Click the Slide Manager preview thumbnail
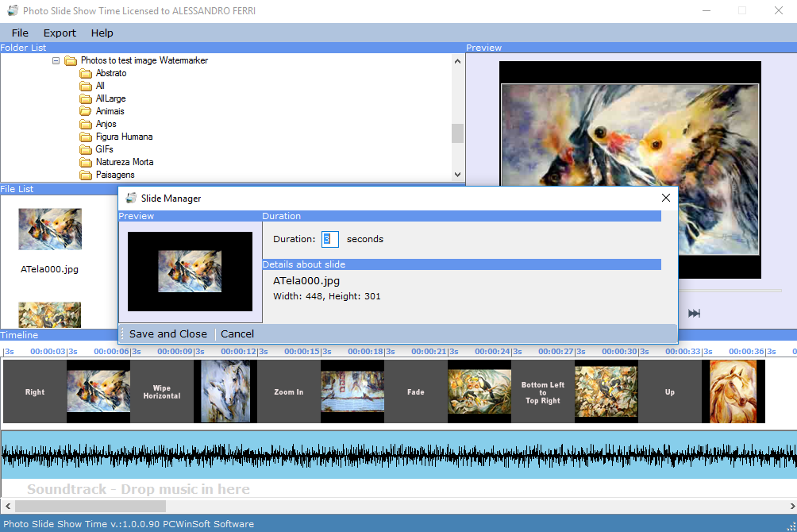 [x=190, y=272]
